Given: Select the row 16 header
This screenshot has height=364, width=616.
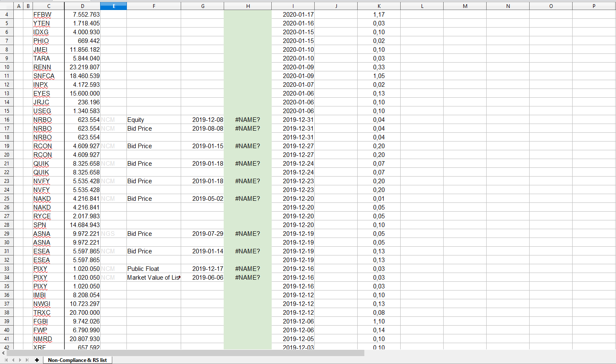Looking at the screenshot, I should (x=7, y=120).
